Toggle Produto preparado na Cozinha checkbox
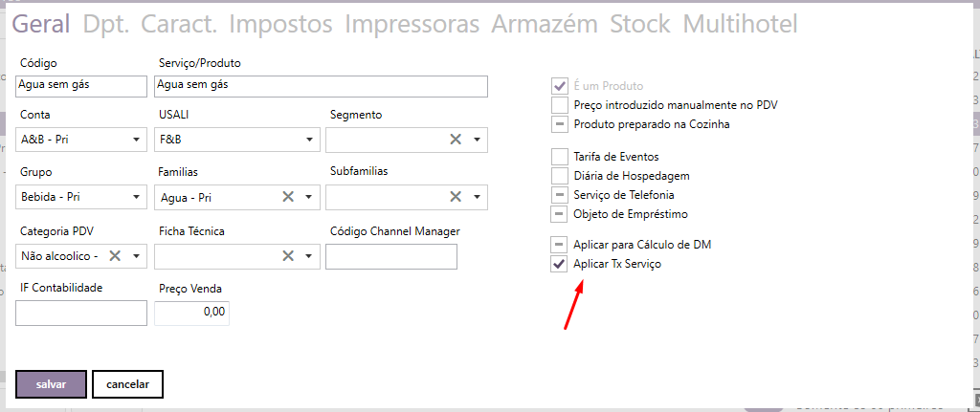 560,123
